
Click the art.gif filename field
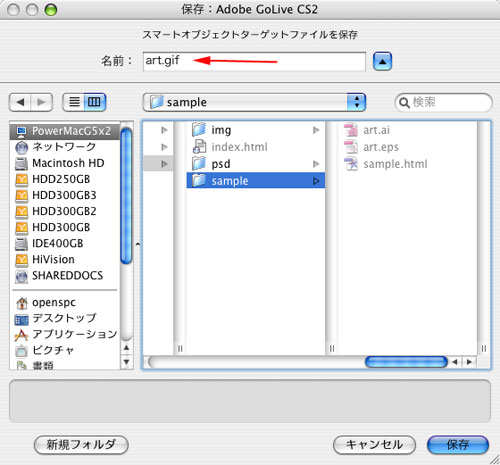(x=254, y=61)
